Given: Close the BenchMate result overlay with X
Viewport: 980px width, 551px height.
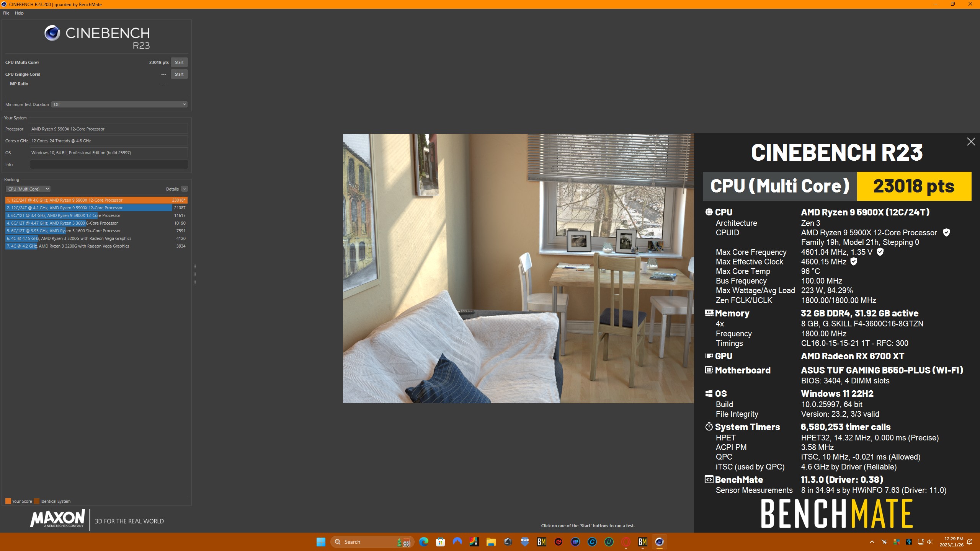Looking at the screenshot, I should point(971,142).
